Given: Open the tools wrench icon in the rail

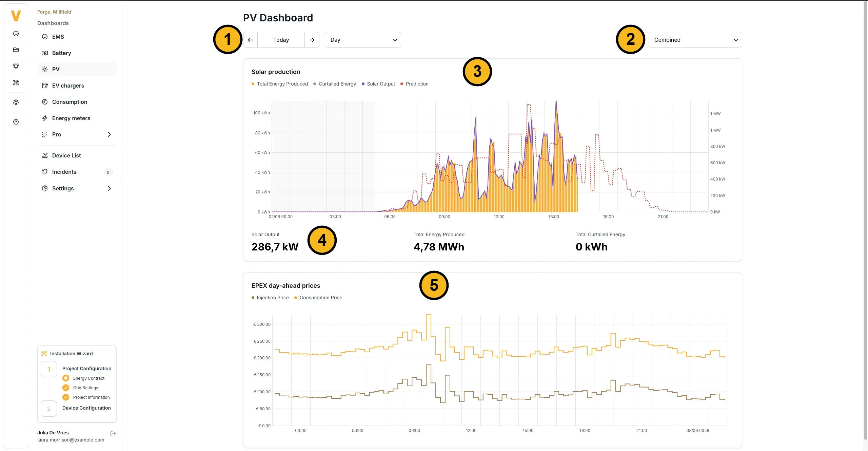Looking at the screenshot, I should pos(16,82).
